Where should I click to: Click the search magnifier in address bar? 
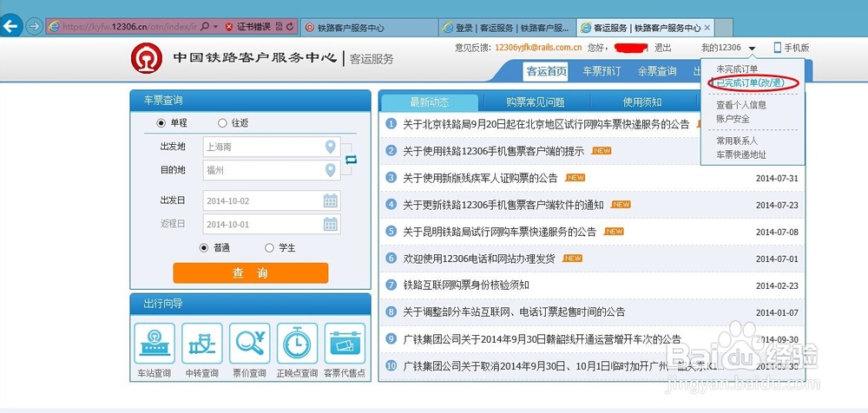tap(205, 27)
